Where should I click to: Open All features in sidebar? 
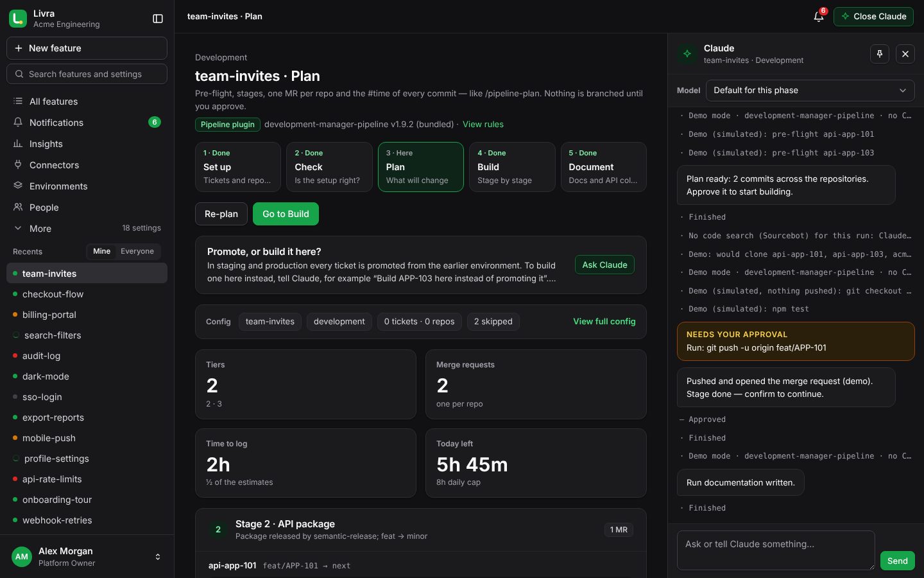(x=87, y=101)
